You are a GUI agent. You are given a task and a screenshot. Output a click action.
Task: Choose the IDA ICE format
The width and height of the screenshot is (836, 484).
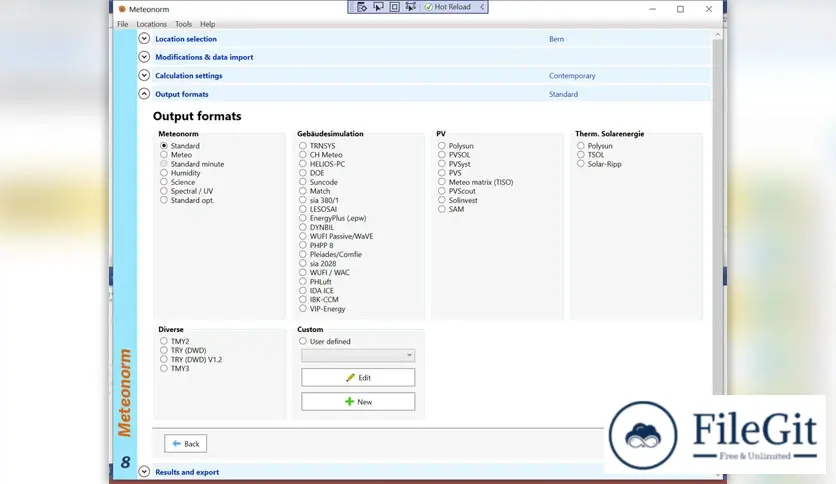click(x=317, y=291)
